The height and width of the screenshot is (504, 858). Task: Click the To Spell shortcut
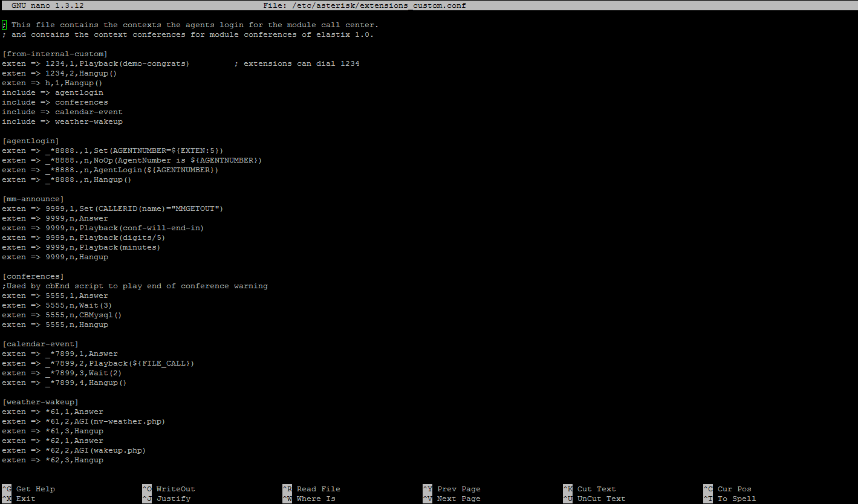tap(736, 499)
